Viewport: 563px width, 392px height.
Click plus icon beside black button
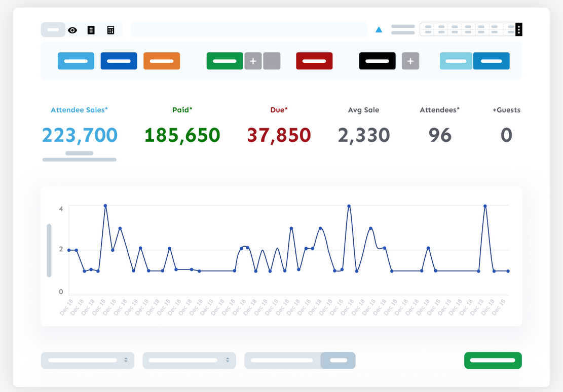point(410,61)
